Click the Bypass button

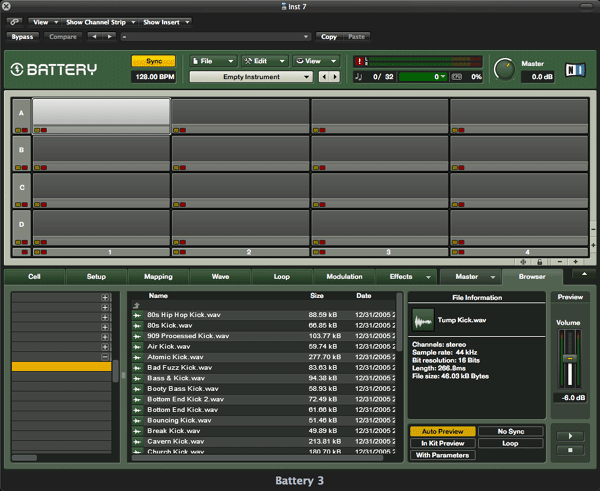pos(22,37)
